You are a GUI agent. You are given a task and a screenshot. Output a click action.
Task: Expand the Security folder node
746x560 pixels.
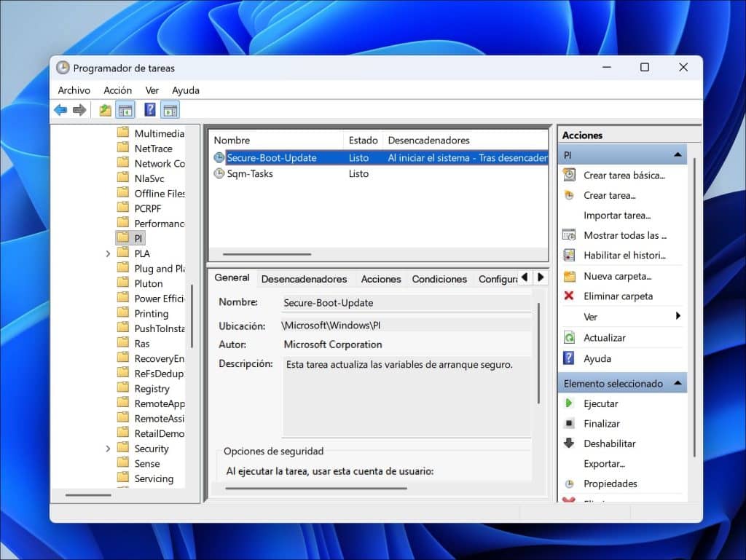point(108,449)
